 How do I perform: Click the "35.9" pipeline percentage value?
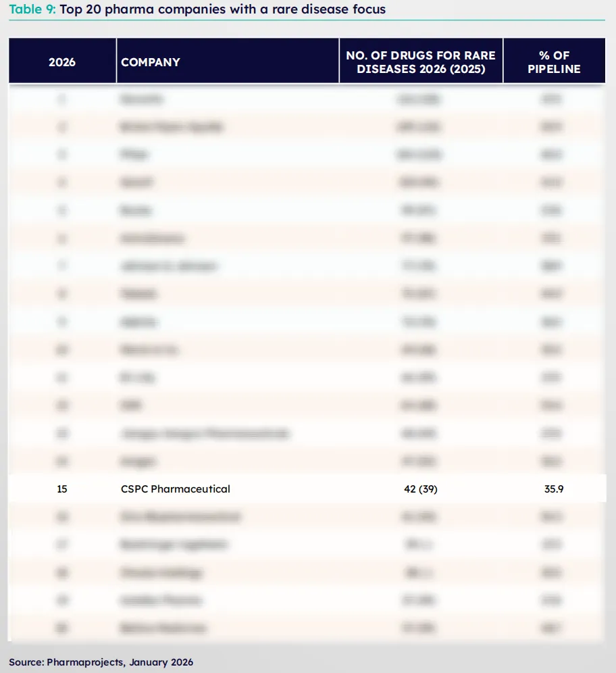tap(554, 489)
